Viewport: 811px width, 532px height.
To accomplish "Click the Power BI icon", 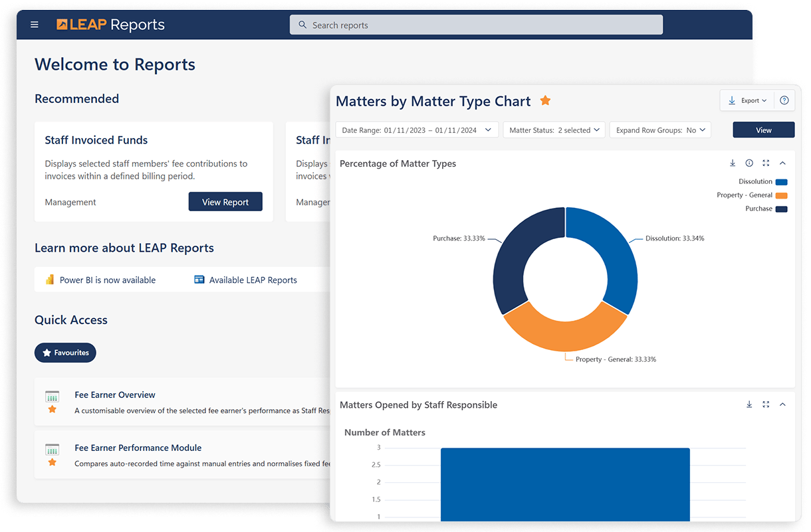I will 49,280.
